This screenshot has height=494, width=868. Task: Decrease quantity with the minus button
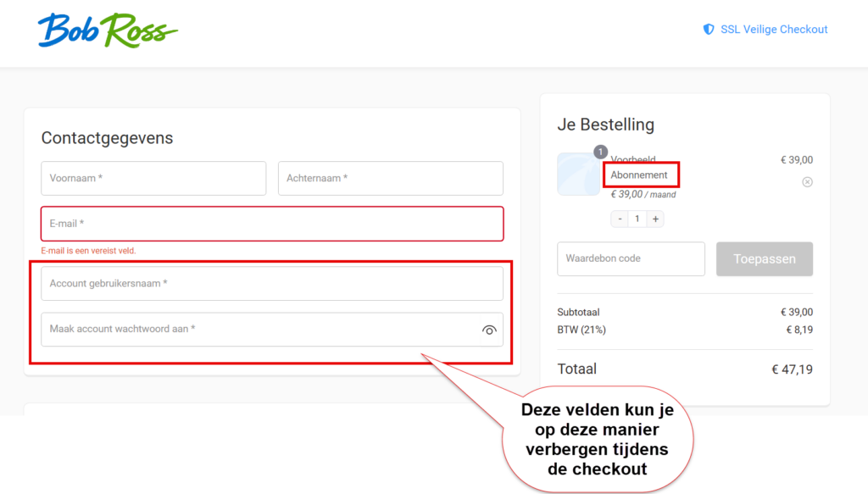[620, 219]
